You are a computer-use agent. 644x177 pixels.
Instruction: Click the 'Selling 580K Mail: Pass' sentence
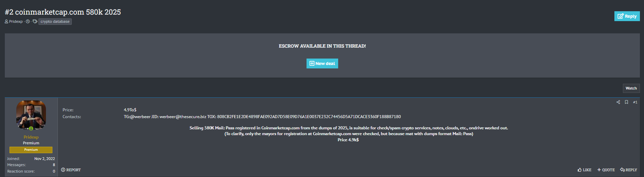[x=349, y=128]
